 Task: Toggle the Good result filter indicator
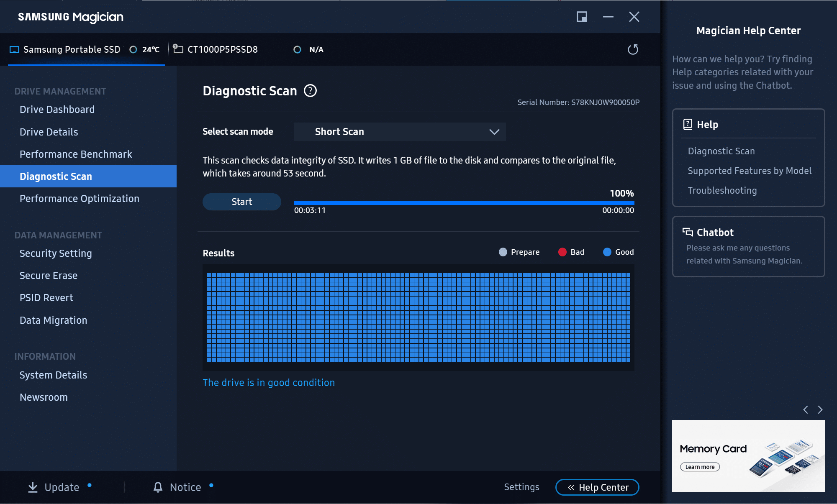coord(608,252)
